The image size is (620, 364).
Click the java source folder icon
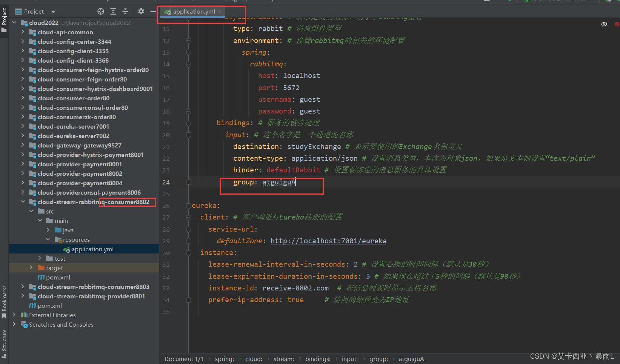pos(58,230)
